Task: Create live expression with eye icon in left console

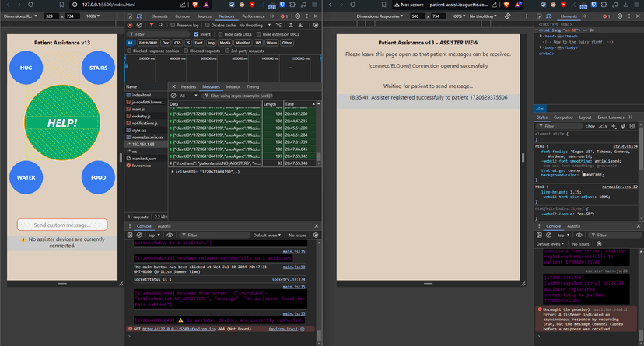Action: (170, 235)
